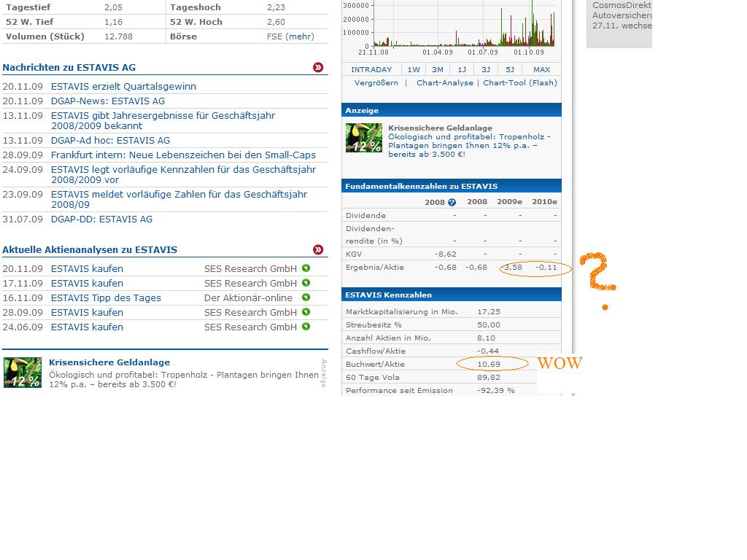Click SES Research GmbH in 20.11.09 row
The image size is (747, 560).
[x=251, y=269]
